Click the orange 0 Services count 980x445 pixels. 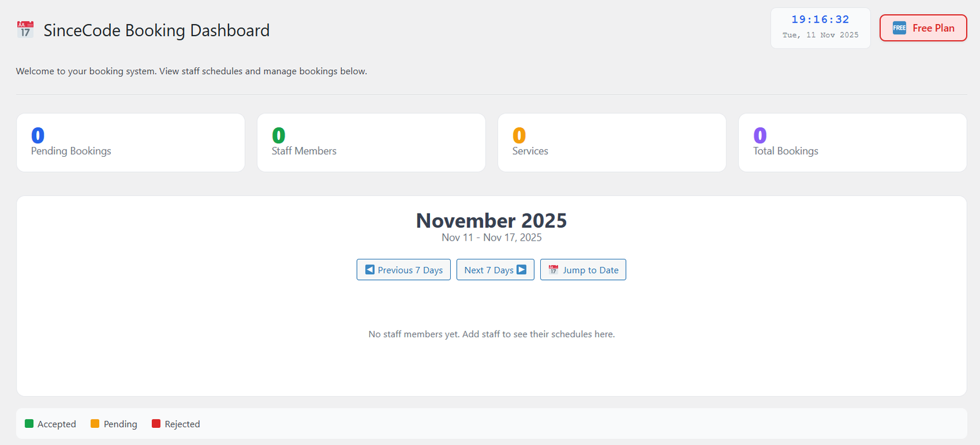coord(519,135)
